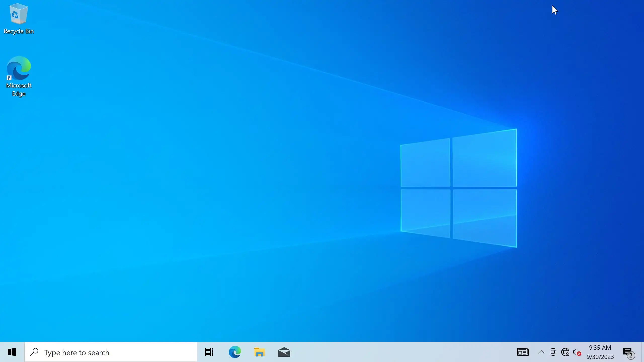Click the notification count badge '2'

click(x=631, y=355)
